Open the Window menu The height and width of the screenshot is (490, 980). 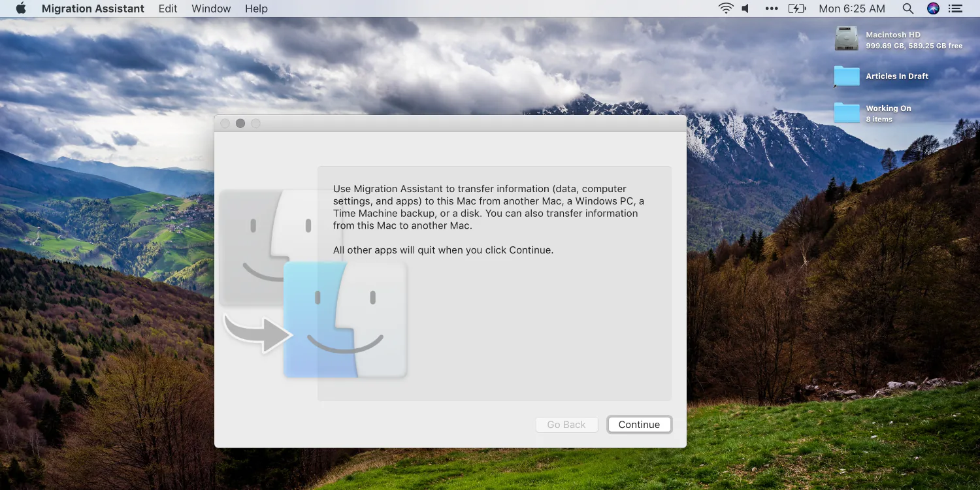pos(211,8)
